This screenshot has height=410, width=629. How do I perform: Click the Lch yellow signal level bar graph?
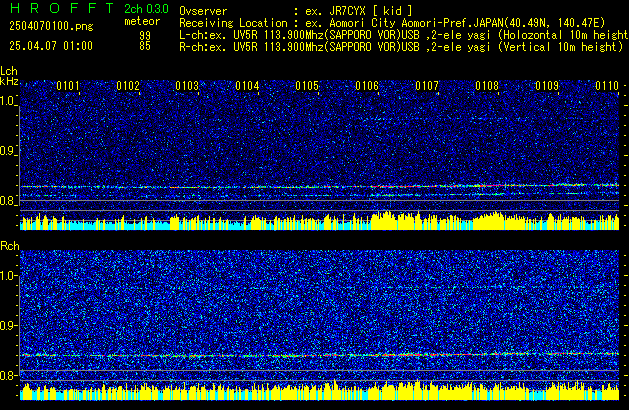320,221
